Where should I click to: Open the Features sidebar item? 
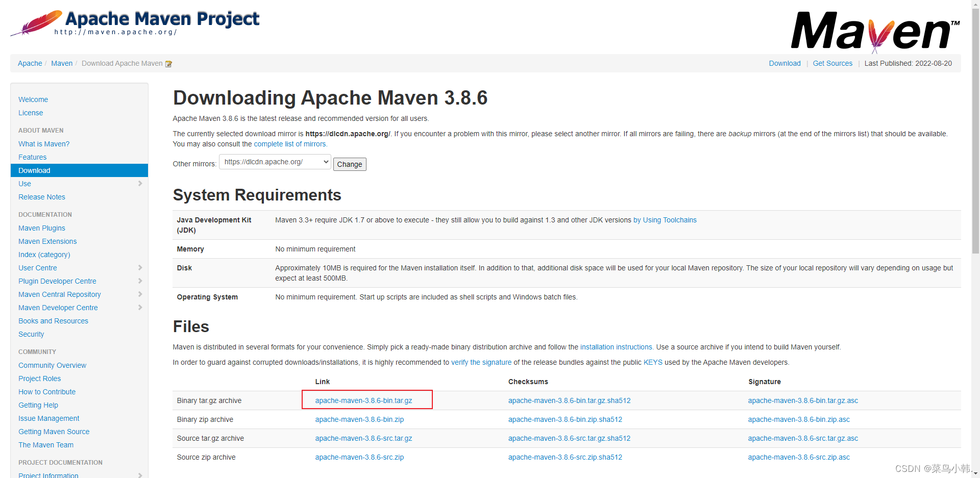point(33,157)
